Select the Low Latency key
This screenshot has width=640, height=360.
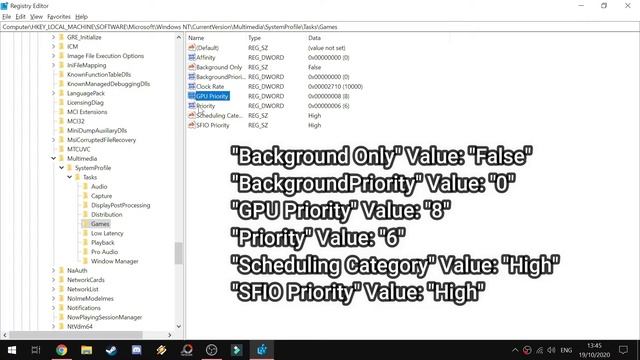pyautogui.click(x=107, y=233)
